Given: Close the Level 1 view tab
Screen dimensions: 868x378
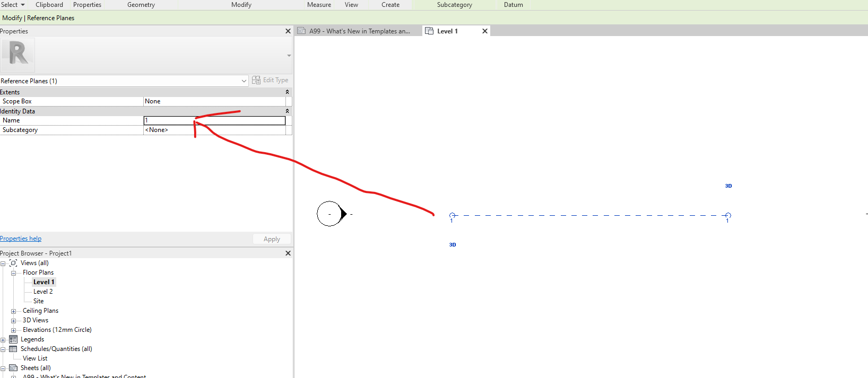Looking at the screenshot, I should click(x=485, y=31).
